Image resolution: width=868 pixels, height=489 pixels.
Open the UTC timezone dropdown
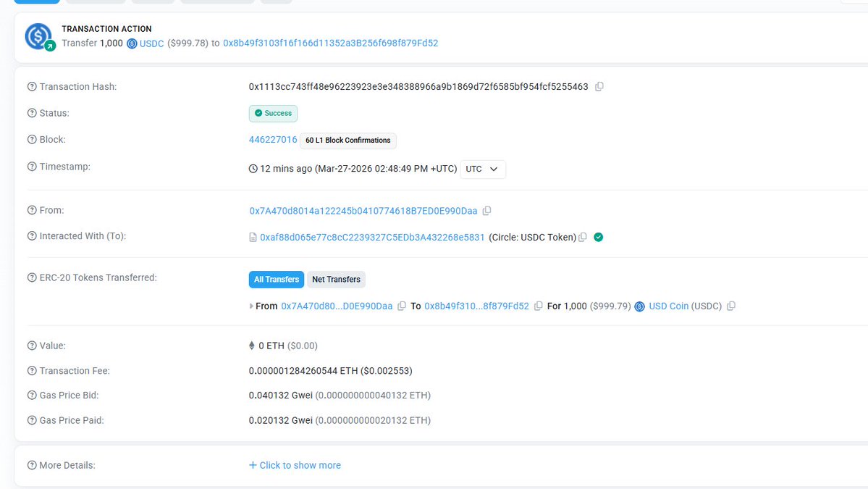point(483,169)
